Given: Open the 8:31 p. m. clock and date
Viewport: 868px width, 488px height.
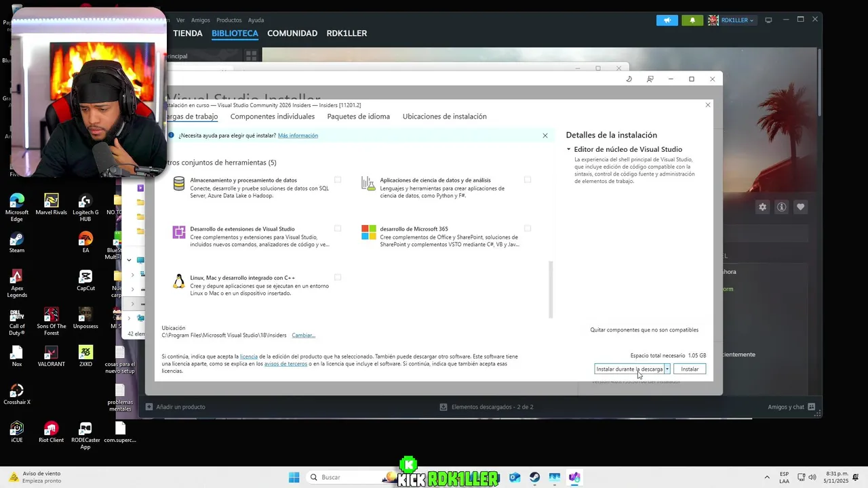Looking at the screenshot, I should click(x=837, y=477).
